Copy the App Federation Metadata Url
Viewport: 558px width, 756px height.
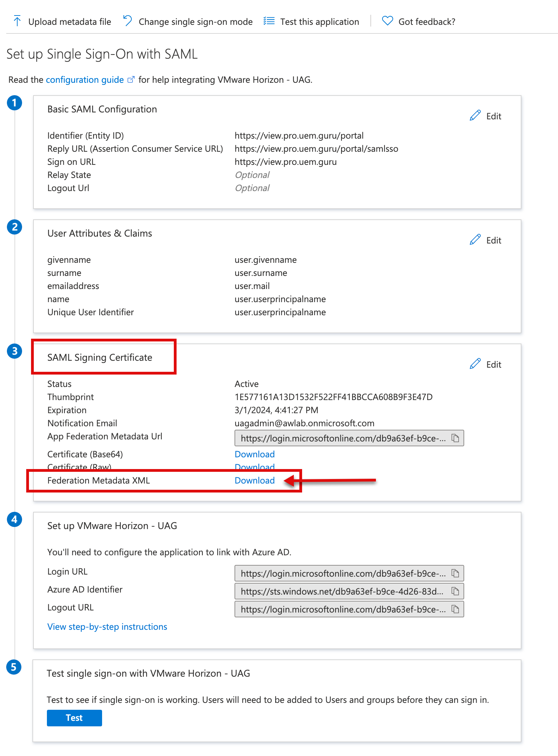tap(456, 438)
